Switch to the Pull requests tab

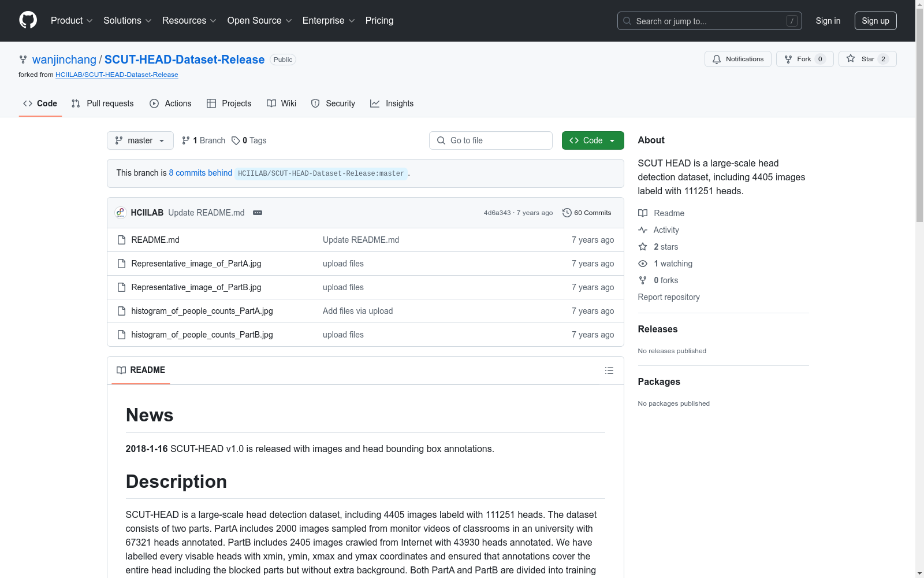click(x=102, y=103)
